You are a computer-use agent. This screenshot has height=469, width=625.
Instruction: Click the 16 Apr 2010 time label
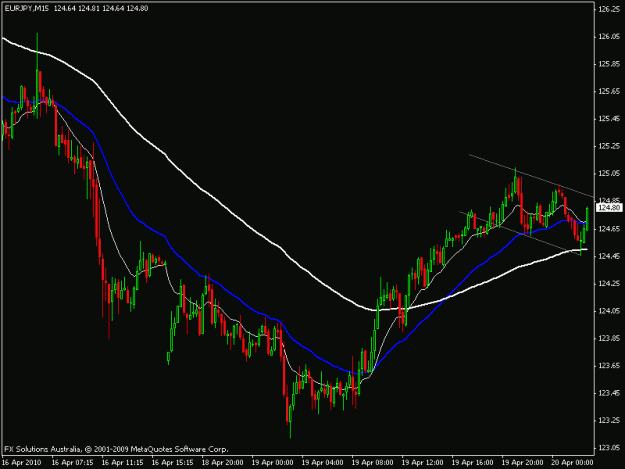pos(21,463)
